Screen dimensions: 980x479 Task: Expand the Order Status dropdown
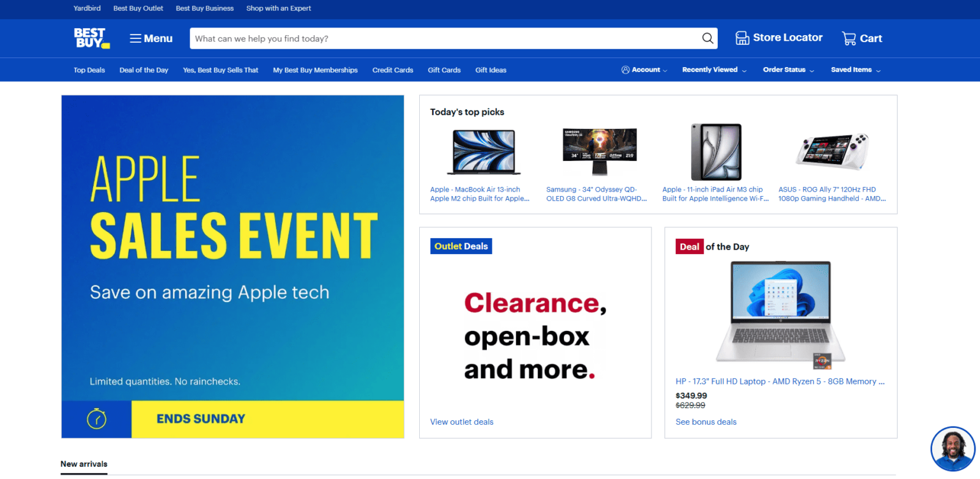point(789,70)
